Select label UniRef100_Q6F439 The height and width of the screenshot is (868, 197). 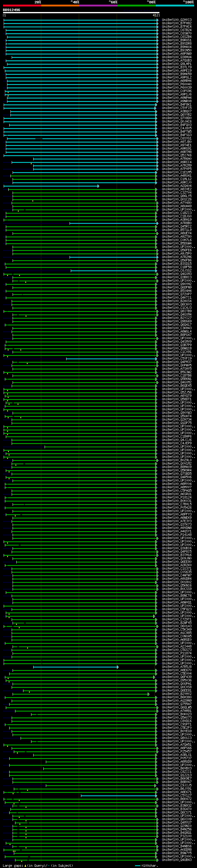click(x=177, y=676)
